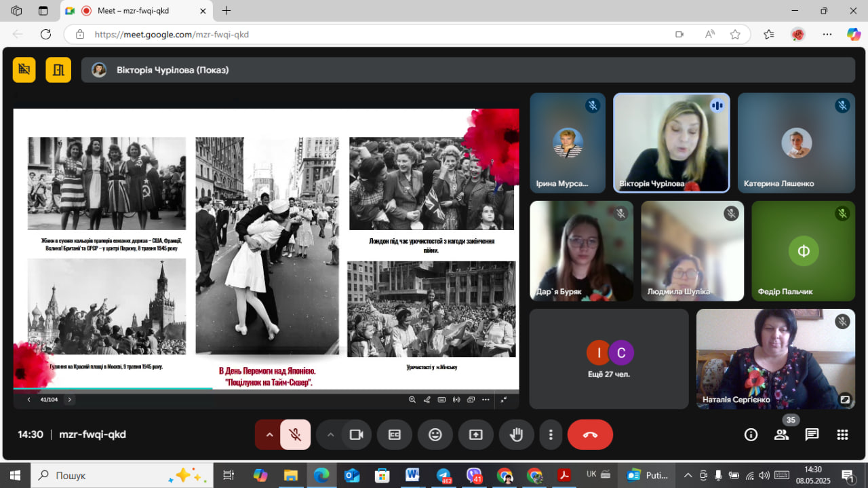
Task: Open Edge workspaces button
Action: [x=17, y=11]
